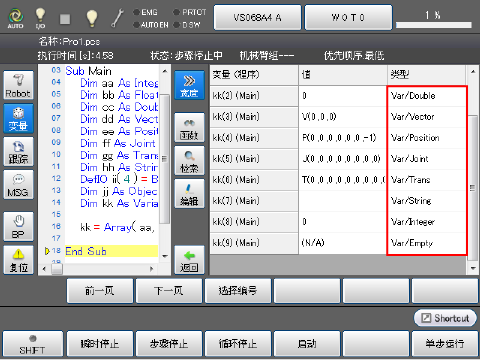Click the kk = Array( code line
480x360 pixels.
(117, 227)
